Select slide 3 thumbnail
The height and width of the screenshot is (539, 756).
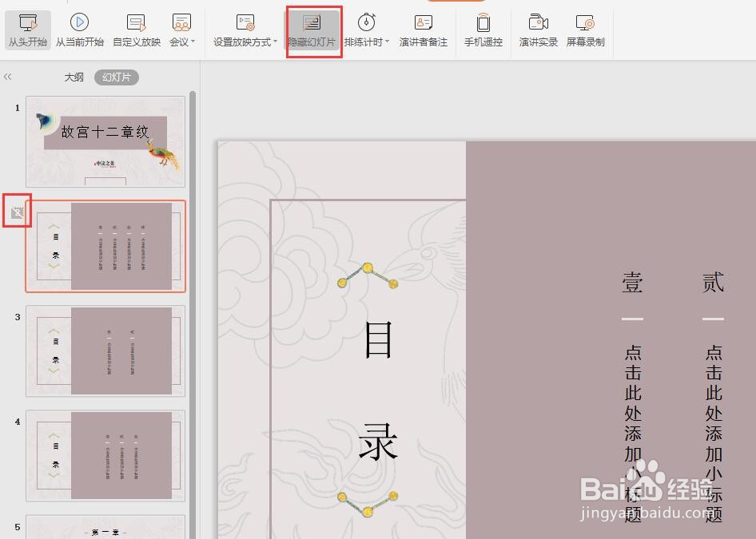pyautogui.click(x=105, y=351)
